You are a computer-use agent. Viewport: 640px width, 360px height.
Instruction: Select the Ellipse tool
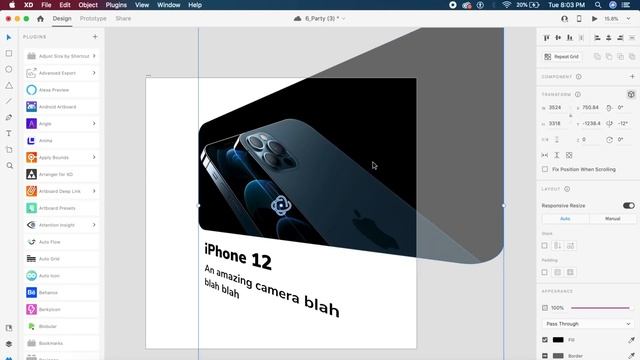pyautogui.click(x=9, y=69)
